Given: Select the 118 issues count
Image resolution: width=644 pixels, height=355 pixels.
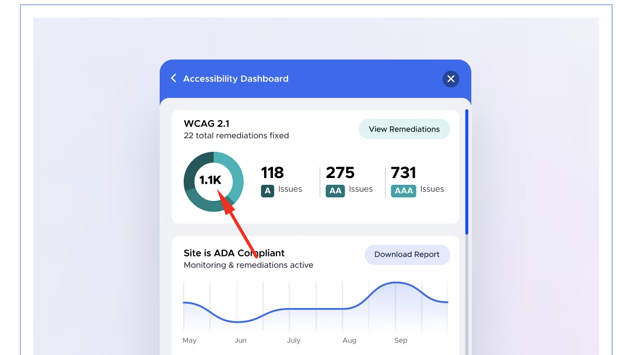Looking at the screenshot, I should pyautogui.click(x=272, y=172).
